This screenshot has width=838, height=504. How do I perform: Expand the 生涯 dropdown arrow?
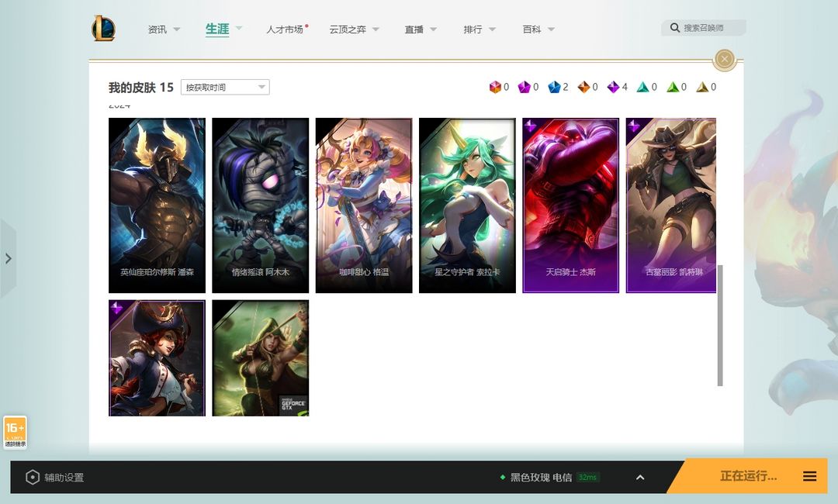coord(239,28)
